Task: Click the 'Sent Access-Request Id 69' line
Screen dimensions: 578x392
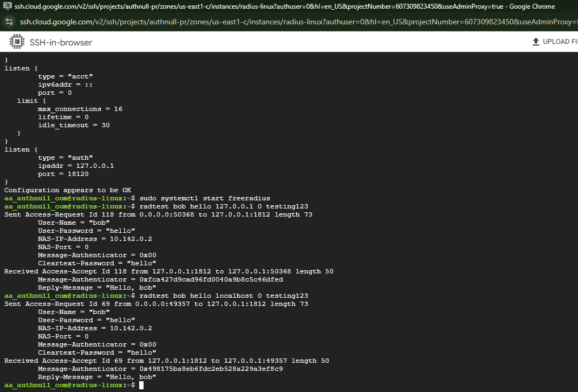Action: click(156, 304)
